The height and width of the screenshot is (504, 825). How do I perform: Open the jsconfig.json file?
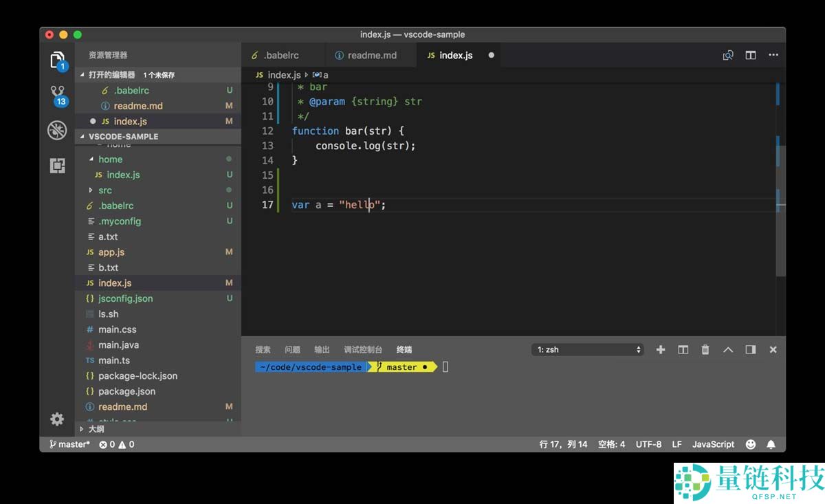(158, 298)
